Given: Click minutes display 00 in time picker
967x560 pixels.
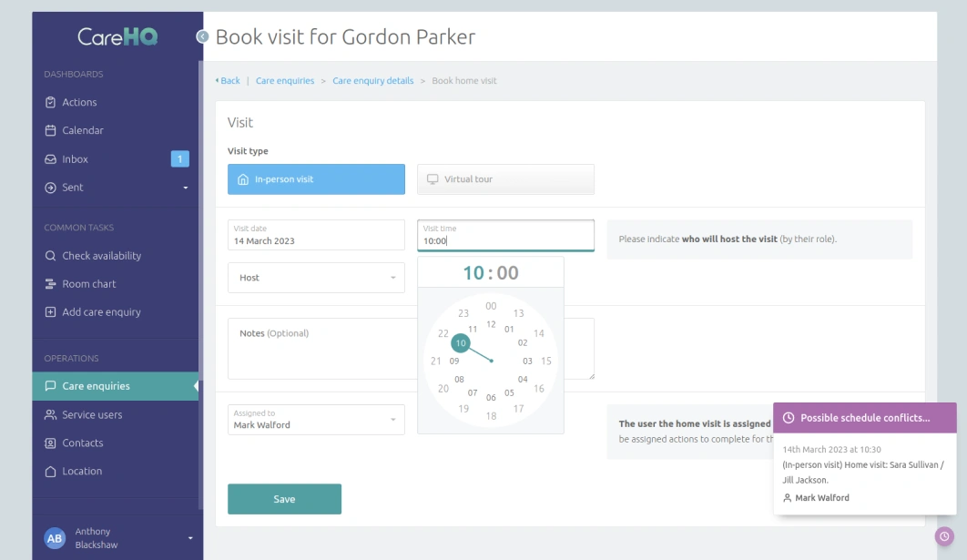Looking at the screenshot, I should click(x=507, y=272).
